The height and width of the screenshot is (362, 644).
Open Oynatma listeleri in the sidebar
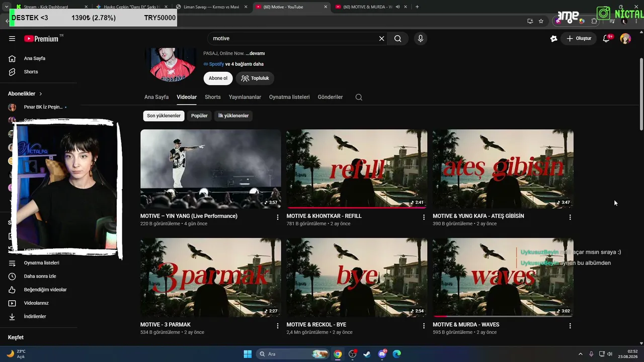coord(40,263)
